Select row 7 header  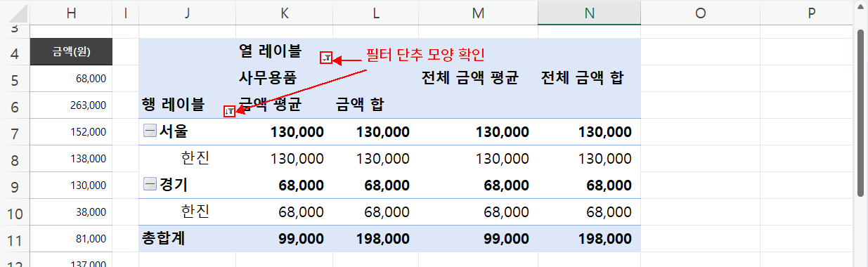point(15,131)
